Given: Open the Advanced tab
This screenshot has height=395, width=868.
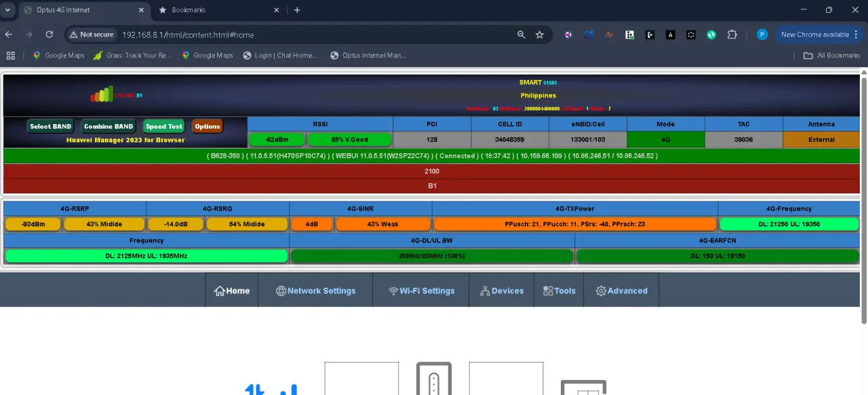Looking at the screenshot, I should (x=621, y=291).
